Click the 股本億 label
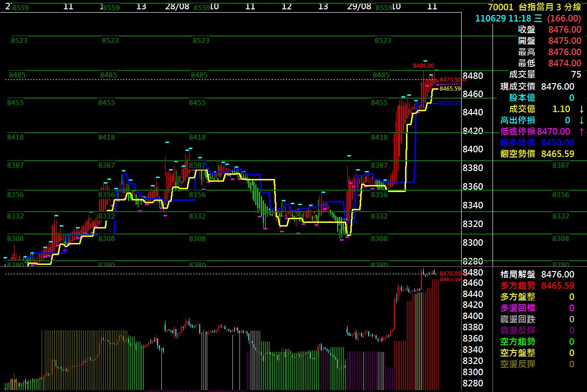Image resolution: width=587 pixels, height=392 pixels. 522,98
